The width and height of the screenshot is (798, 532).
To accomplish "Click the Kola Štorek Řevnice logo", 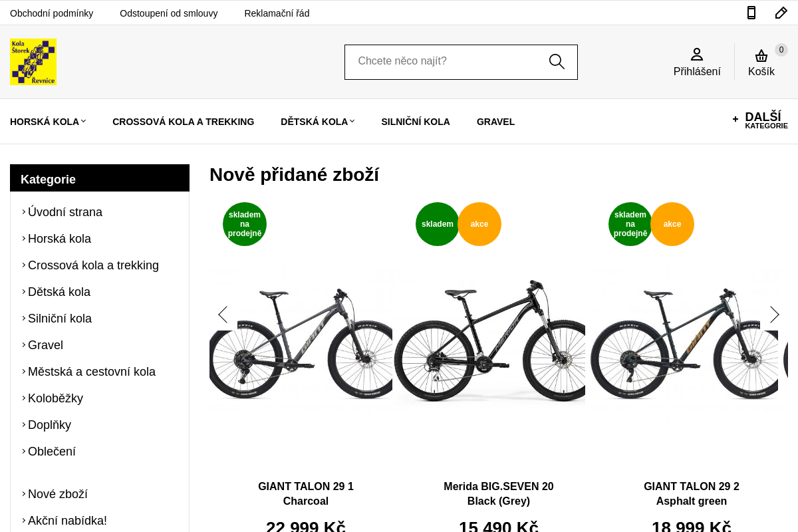I will 33,61.
